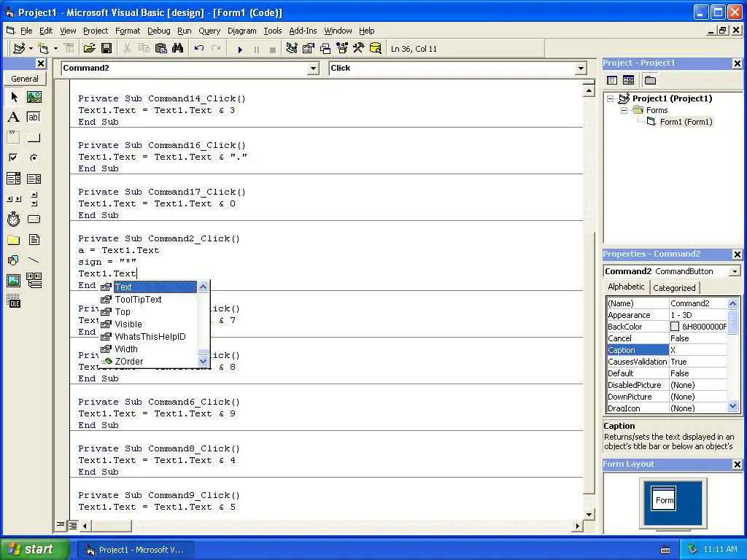Click the Project1 - Microsoft V... taskbar button
Image resolution: width=747 pixels, height=560 pixels.
136,550
